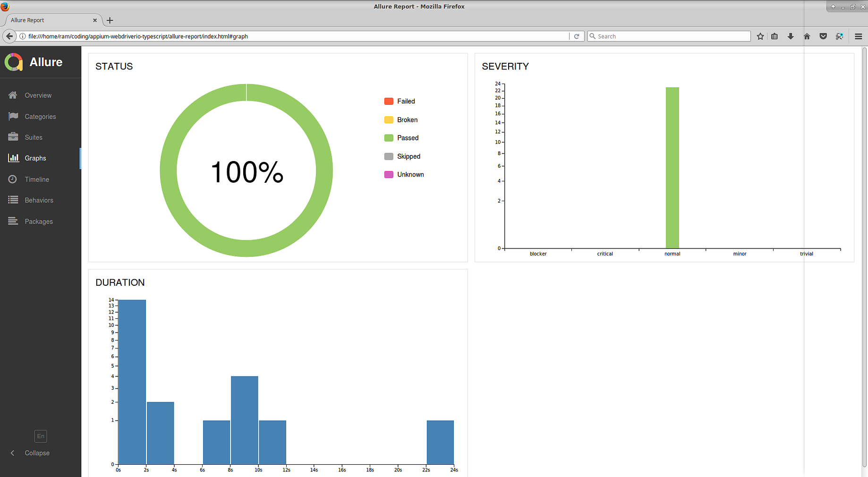Open Packages via the sidebar icon
868x477 pixels.
[13, 221]
